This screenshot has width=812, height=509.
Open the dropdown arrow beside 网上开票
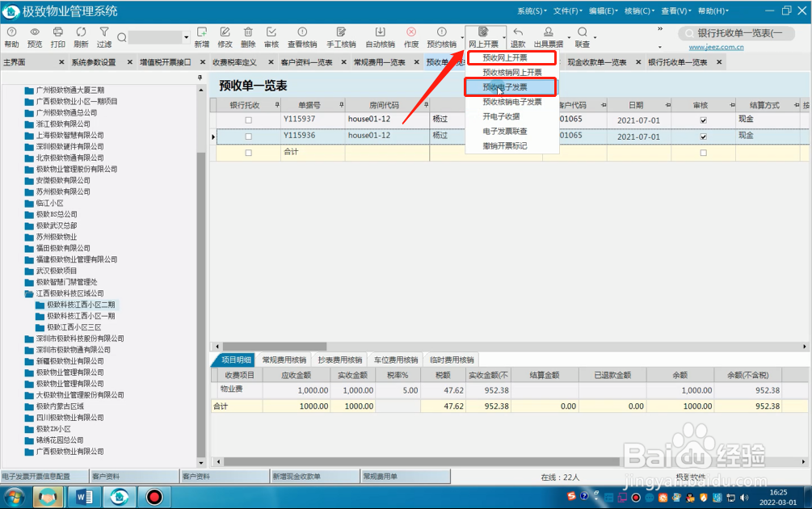pos(503,37)
